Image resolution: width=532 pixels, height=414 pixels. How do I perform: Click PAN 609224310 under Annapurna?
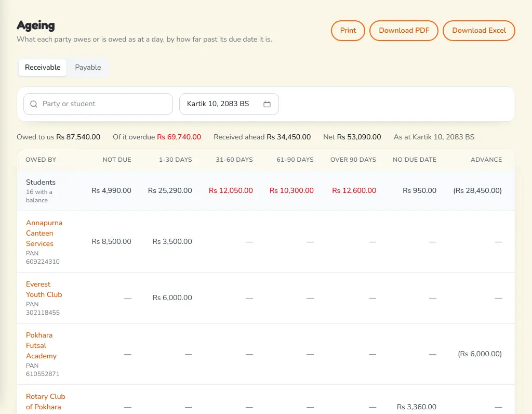[43, 257]
